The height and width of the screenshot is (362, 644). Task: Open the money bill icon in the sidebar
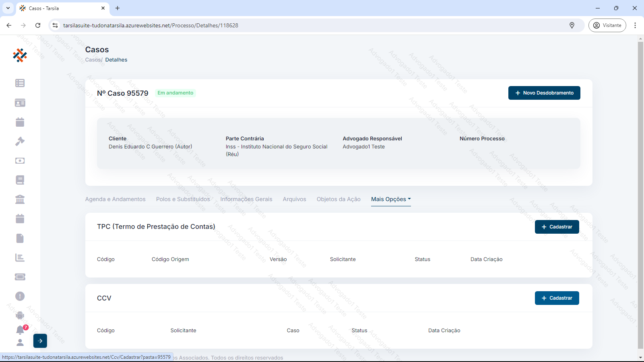pos(20,160)
